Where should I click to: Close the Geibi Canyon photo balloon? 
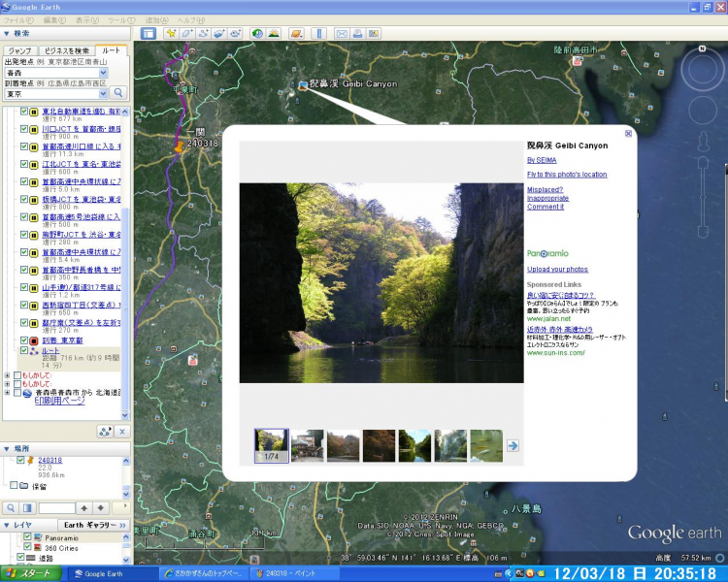pos(628,134)
